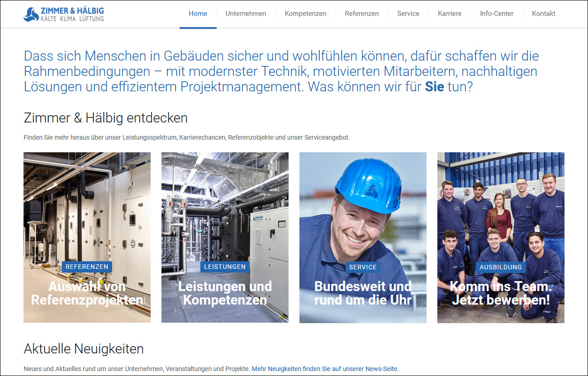Open the Info-Center menu item
Image resolution: width=588 pixels, height=376 pixels.
point(497,14)
